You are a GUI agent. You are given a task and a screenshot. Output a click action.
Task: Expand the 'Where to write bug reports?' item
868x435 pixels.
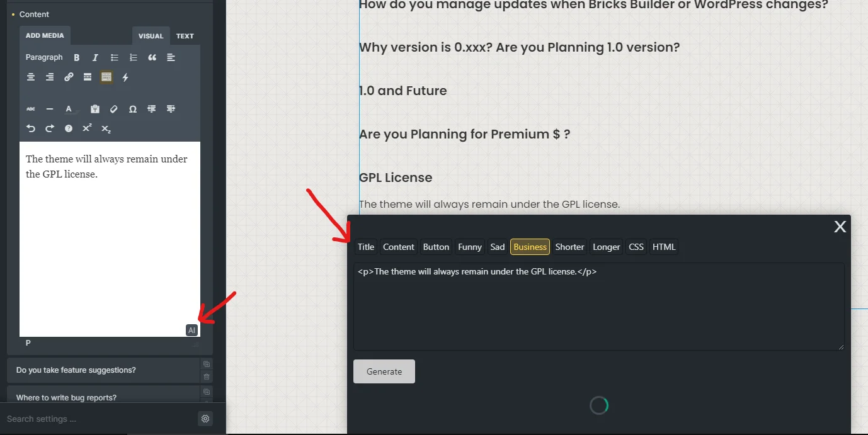tap(66, 397)
